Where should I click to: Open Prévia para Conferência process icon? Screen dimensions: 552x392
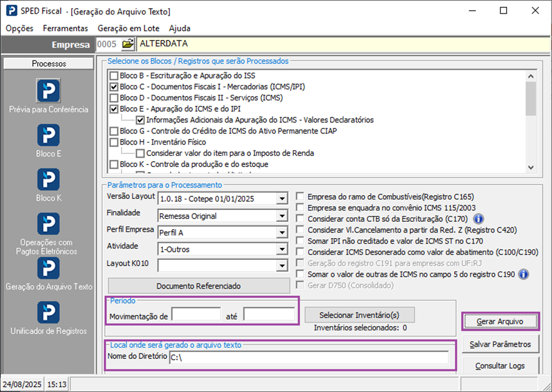click(48, 91)
